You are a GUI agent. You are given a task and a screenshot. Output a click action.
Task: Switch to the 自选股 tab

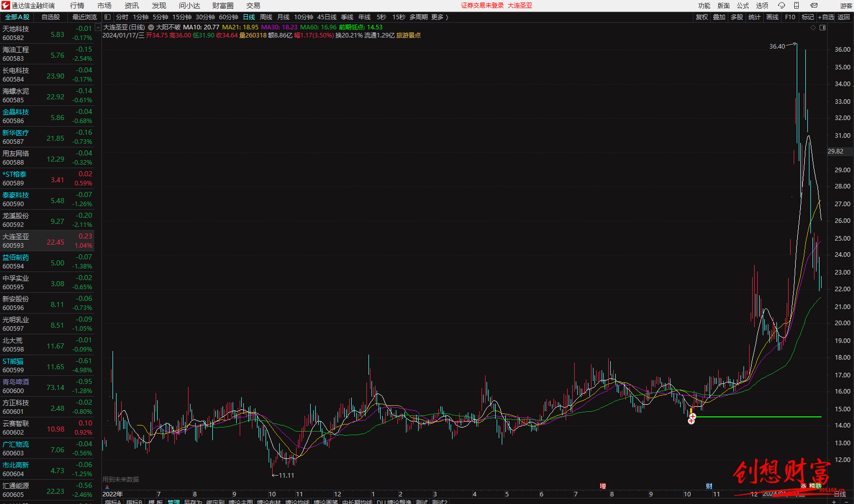click(x=51, y=17)
